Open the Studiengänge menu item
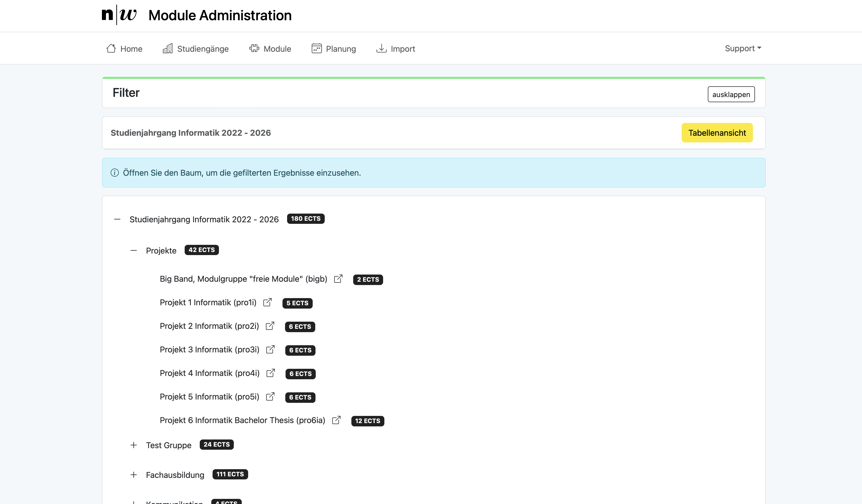Image resolution: width=862 pixels, height=504 pixels. click(x=196, y=49)
